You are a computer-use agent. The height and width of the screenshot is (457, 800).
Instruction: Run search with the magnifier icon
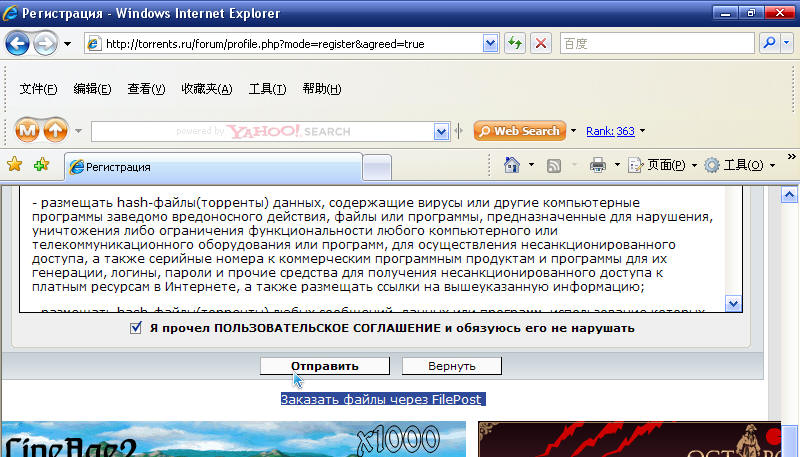(x=769, y=44)
